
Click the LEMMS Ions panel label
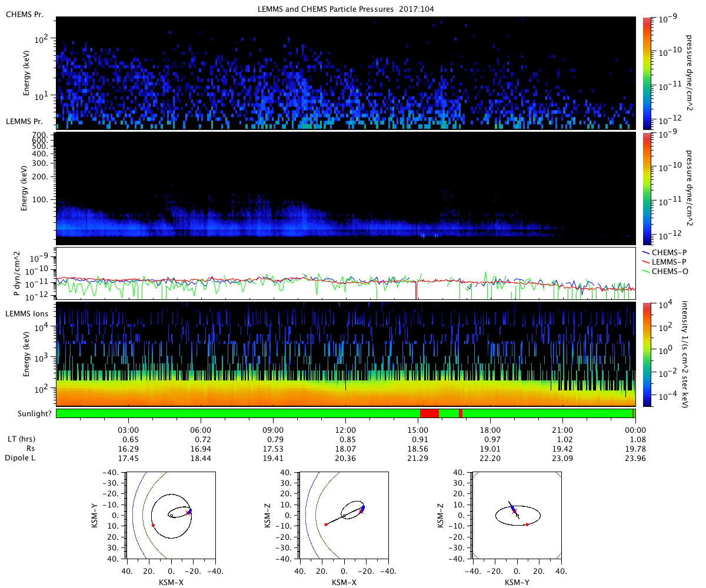(x=26, y=314)
